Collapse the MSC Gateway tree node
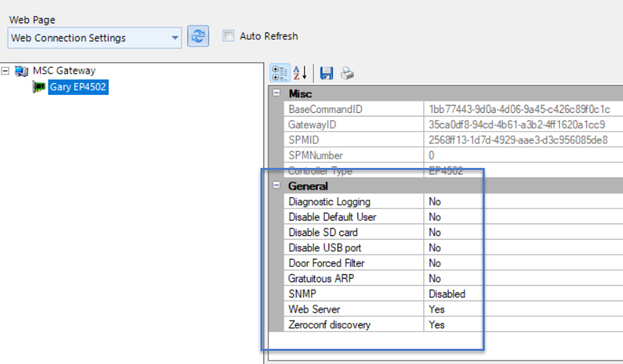623x364 pixels. coord(5,71)
